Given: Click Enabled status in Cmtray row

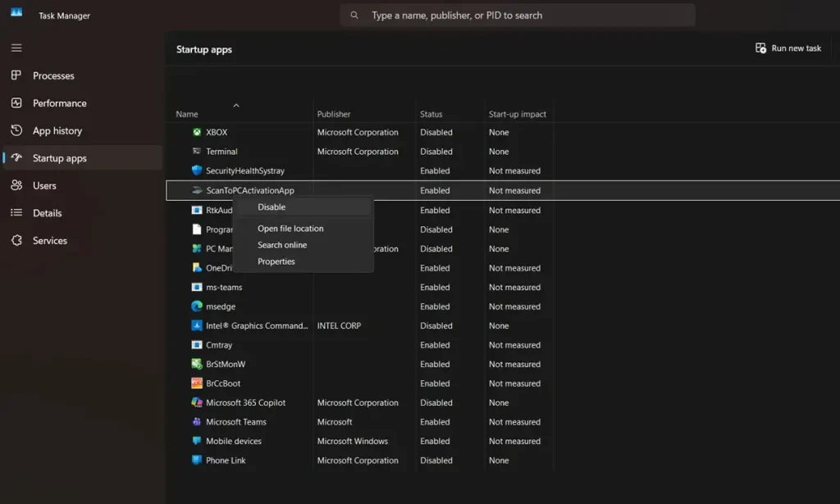Looking at the screenshot, I should (x=435, y=345).
